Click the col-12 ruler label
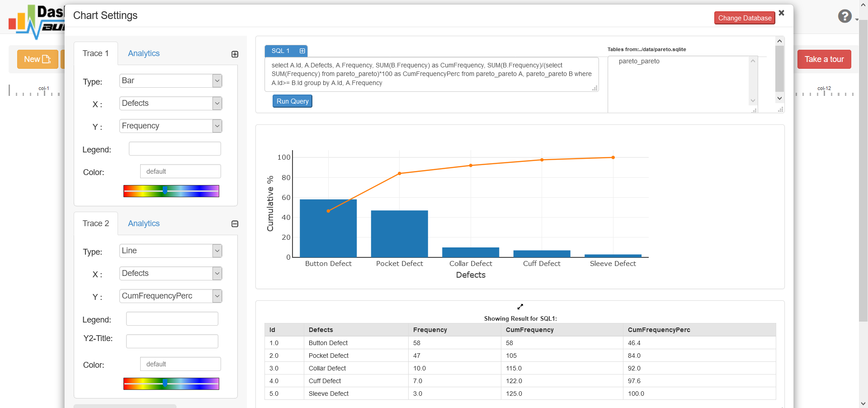Viewport: 868px width, 408px height. click(x=824, y=88)
